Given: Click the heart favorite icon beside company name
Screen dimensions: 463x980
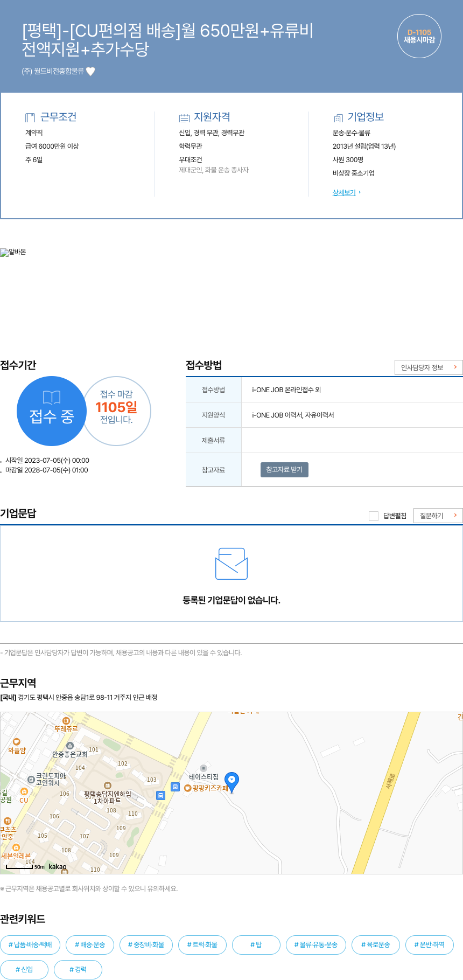Looking at the screenshot, I should click(x=90, y=71).
